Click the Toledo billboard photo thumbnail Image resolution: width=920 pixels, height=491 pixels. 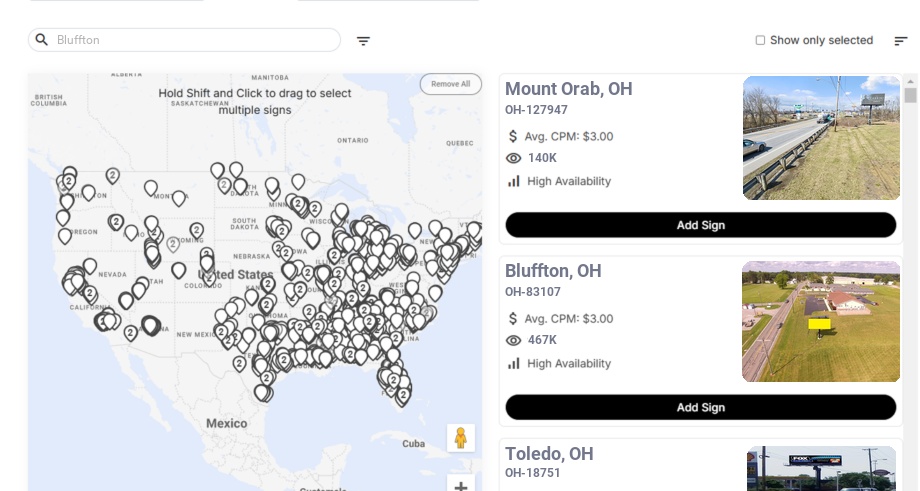click(x=821, y=468)
